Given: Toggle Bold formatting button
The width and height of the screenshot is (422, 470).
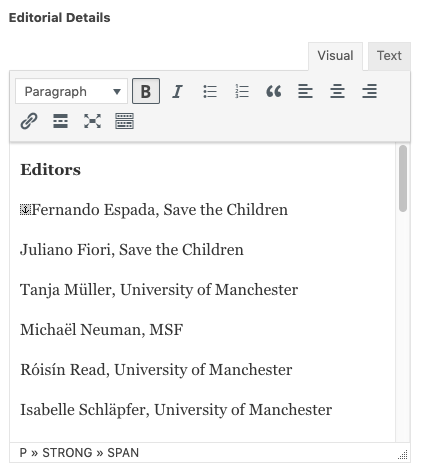Looking at the screenshot, I should (x=146, y=91).
